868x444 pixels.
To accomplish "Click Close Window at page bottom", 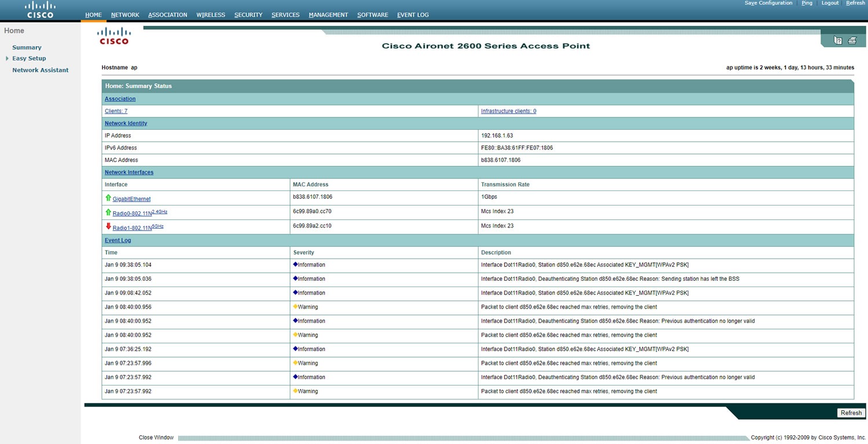I will click(156, 438).
